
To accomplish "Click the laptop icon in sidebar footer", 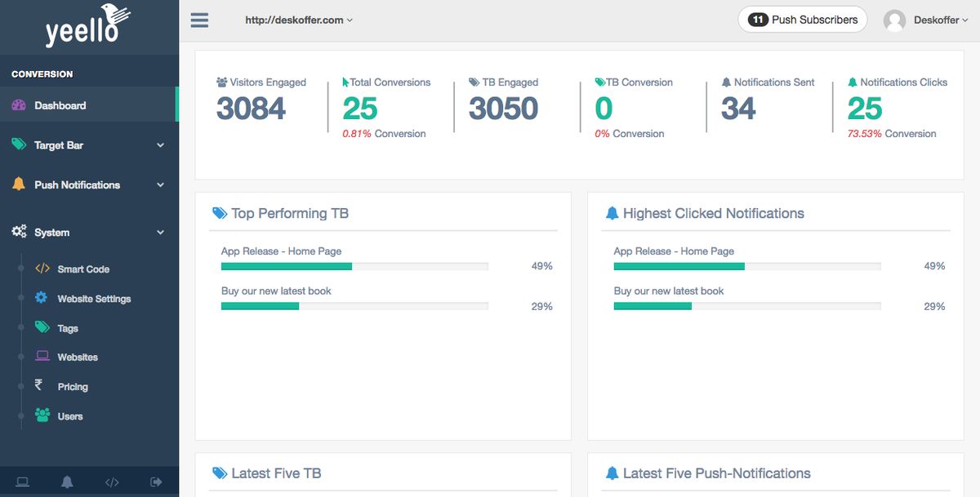I will [x=22, y=482].
